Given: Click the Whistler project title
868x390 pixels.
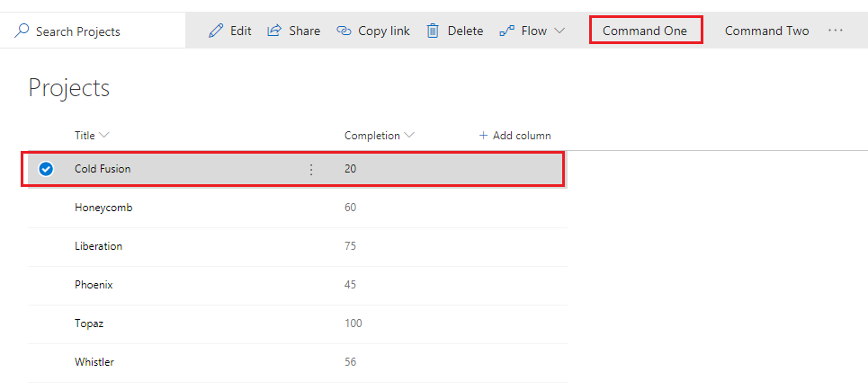Looking at the screenshot, I should [94, 362].
